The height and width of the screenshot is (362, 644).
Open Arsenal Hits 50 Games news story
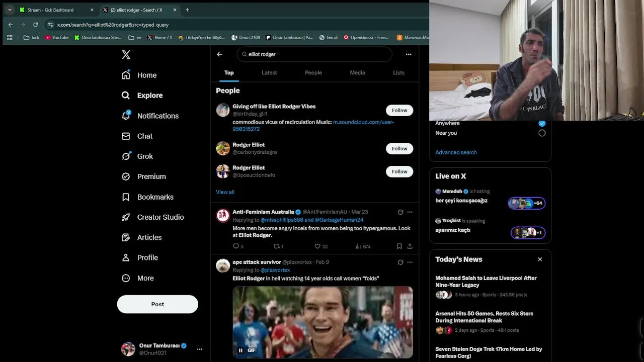[484, 317]
